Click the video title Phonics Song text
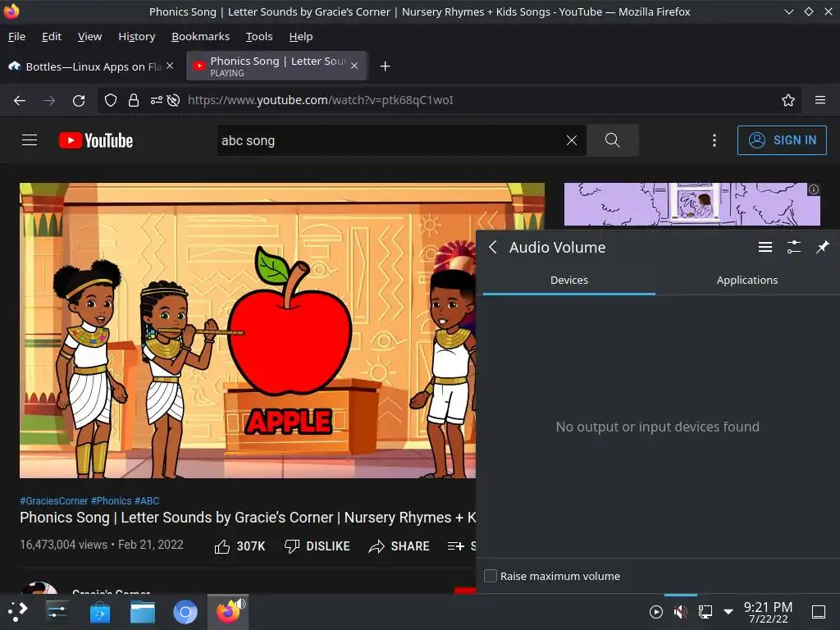This screenshot has height=630, width=840. [x=248, y=518]
